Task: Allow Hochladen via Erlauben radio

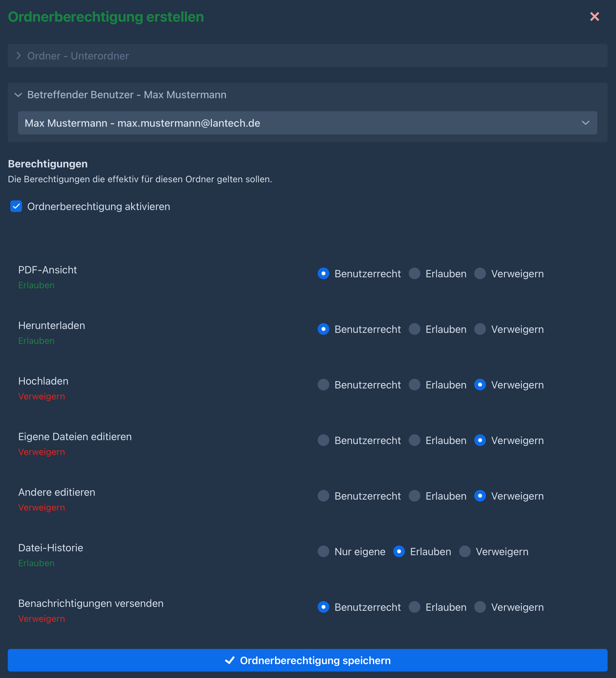Action: pyautogui.click(x=414, y=384)
